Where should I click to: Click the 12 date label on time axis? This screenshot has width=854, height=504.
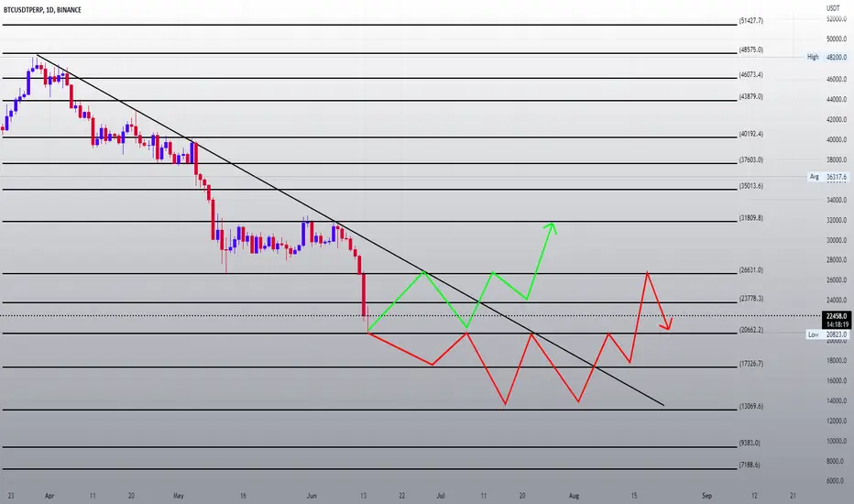754,496
